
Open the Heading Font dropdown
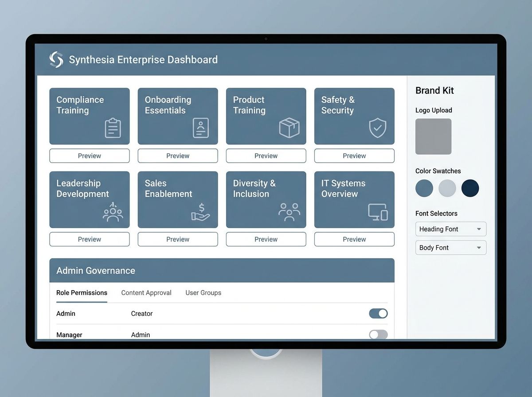pyautogui.click(x=451, y=229)
